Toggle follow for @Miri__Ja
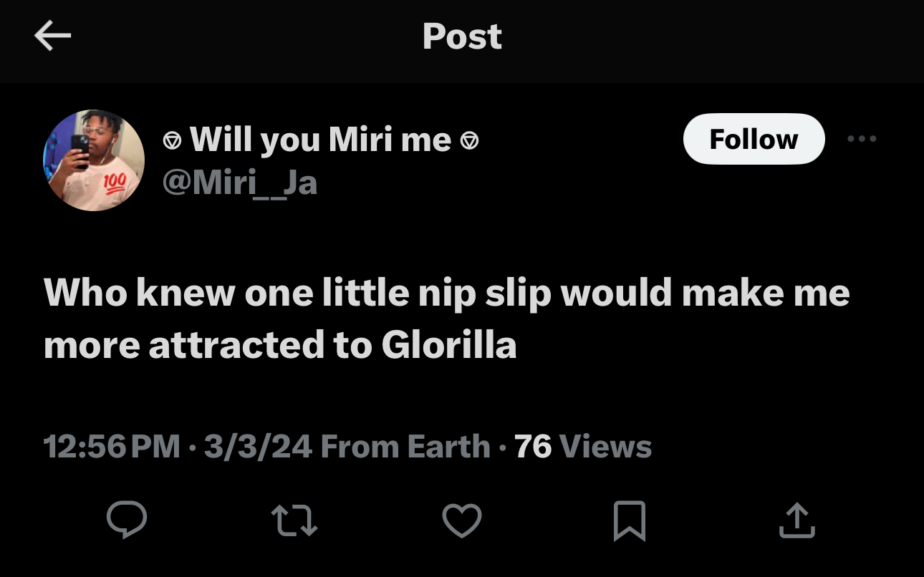 [754, 139]
